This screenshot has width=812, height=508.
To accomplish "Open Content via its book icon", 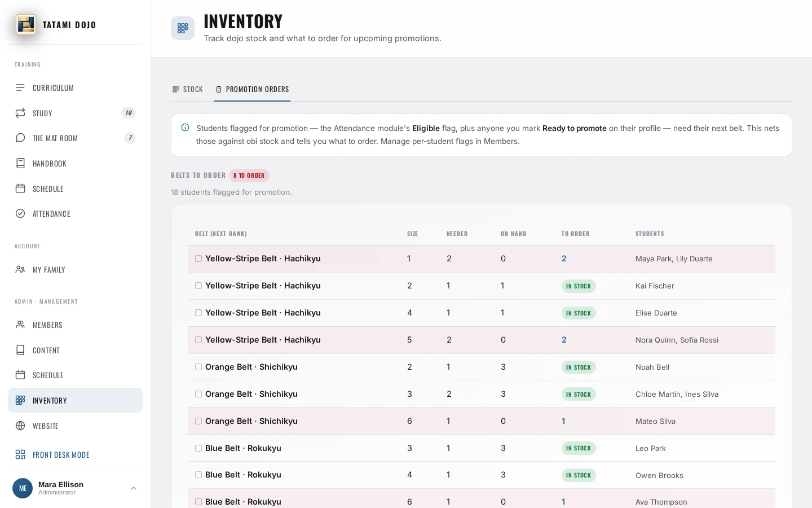I will tap(20, 350).
